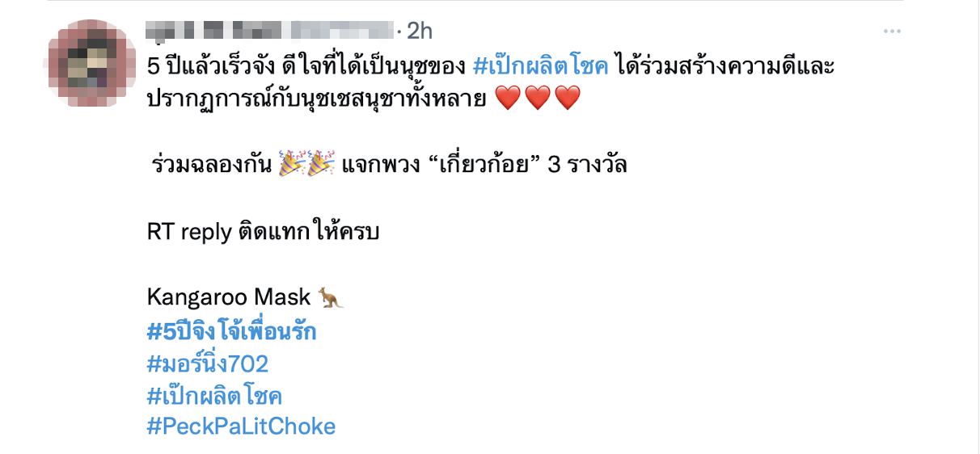Open the tweet's three-dot more options menu
Screen dimensions: 980x454
[892, 32]
